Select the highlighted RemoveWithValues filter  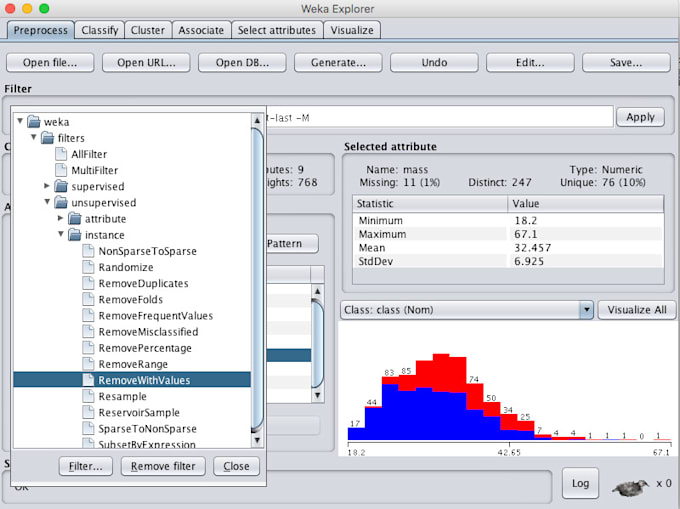pos(143,380)
